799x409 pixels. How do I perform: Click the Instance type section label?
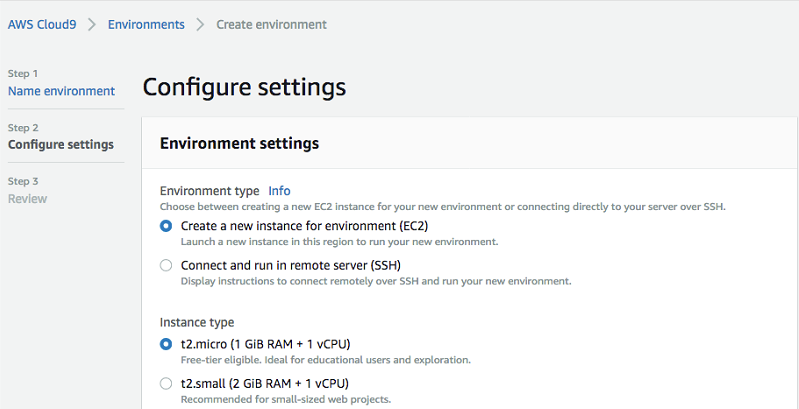[x=197, y=322]
